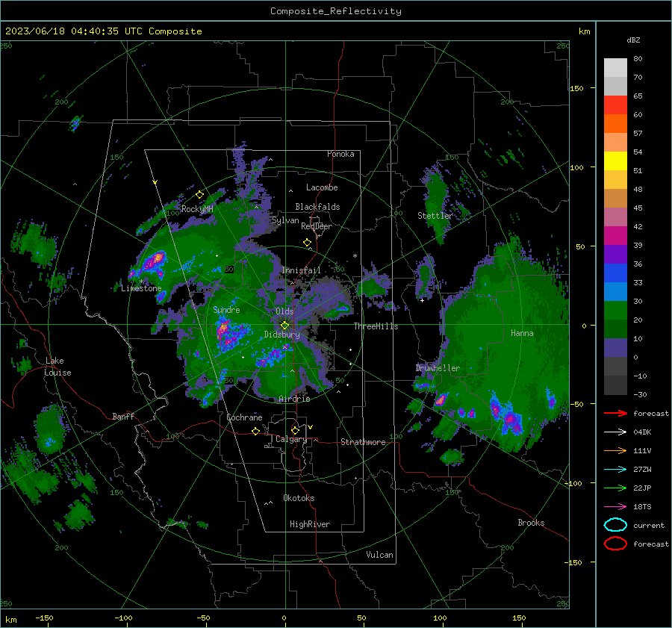This screenshot has width=672, height=628.
Task: Click the Drumheller city label
Action: coord(438,368)
